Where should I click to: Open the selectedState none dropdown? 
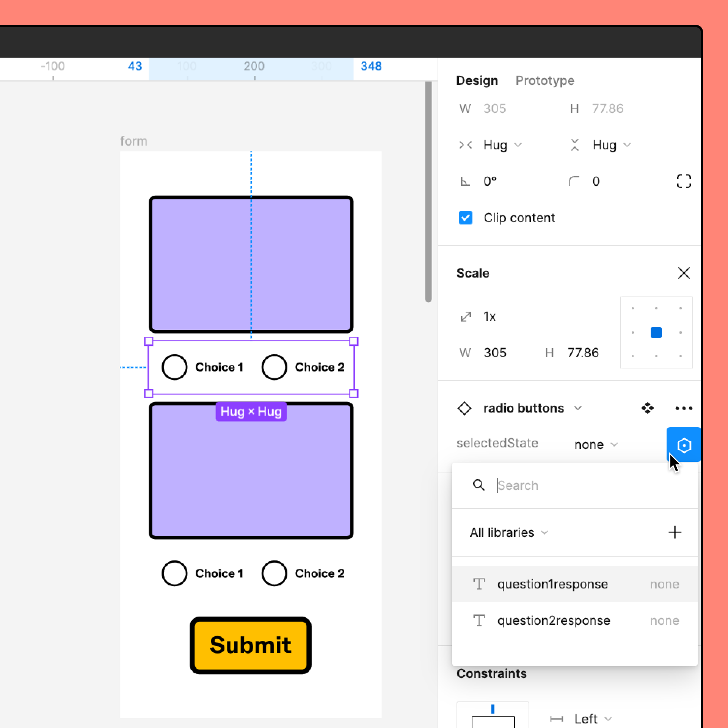tap(596, 444)
